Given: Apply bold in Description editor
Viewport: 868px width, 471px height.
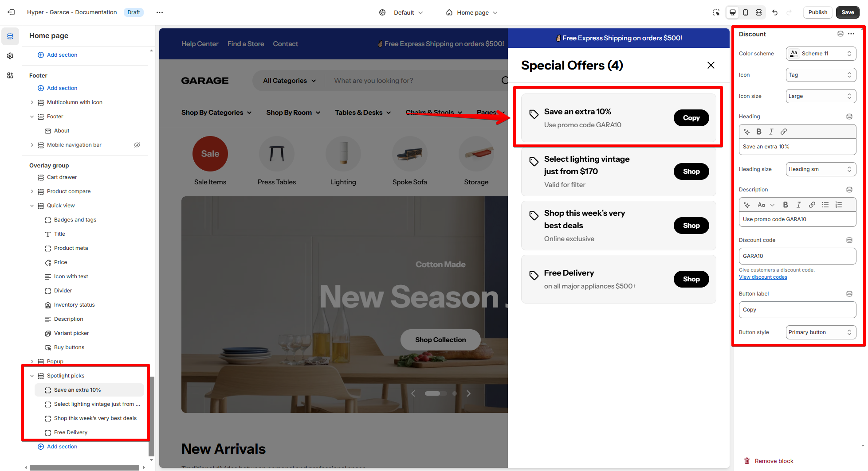Looking at the screenshot, I should (786, 205).
